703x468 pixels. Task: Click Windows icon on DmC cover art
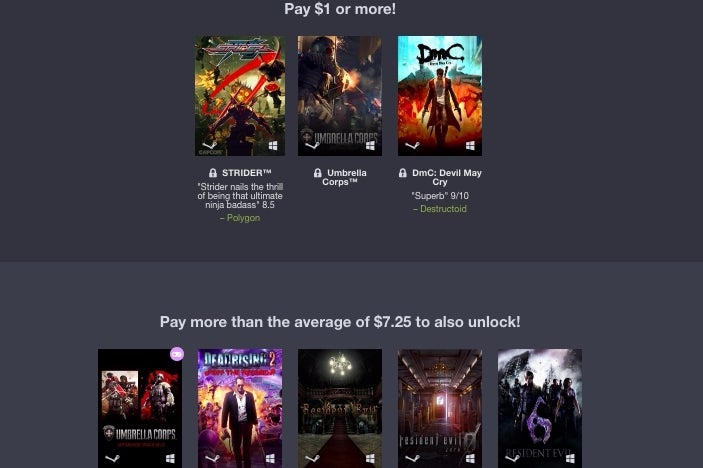pyautogui.click(x=470, y=145)
